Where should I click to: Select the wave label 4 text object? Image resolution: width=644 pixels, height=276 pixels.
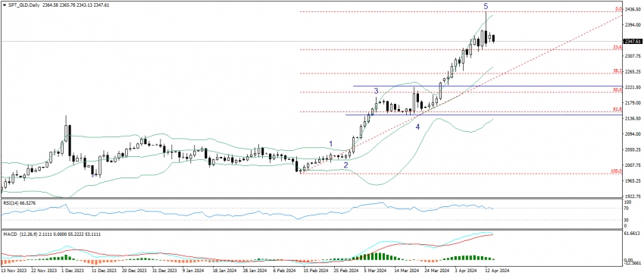[417, 127]
